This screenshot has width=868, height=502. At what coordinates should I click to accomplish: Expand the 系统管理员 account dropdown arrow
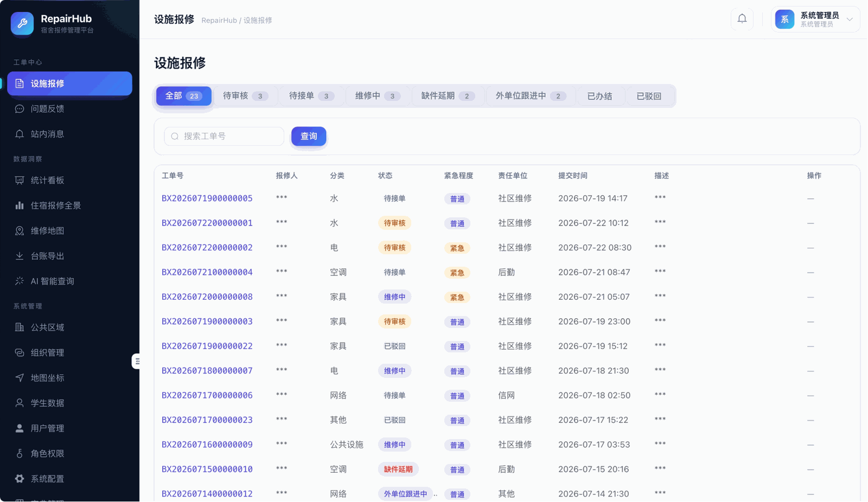(850, 20)
